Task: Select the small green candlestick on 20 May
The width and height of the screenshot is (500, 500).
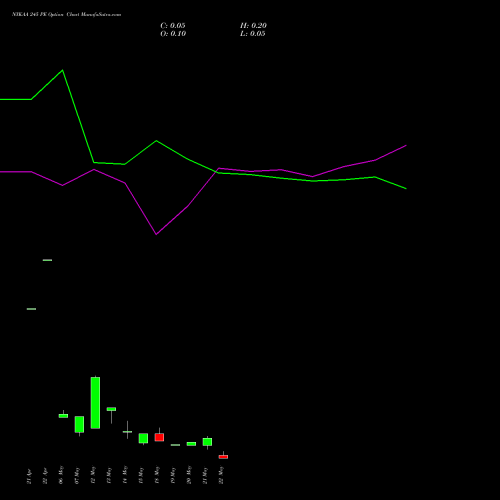Action: coord(191,444)
